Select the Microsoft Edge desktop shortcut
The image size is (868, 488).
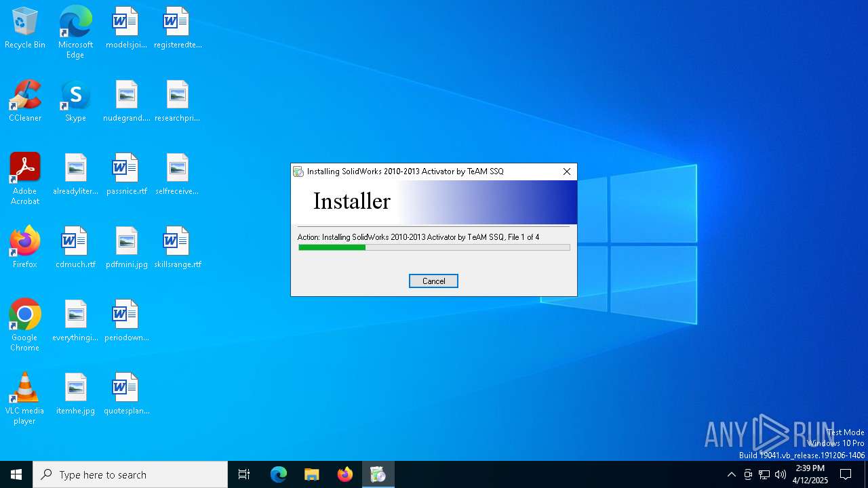[75, 33]
